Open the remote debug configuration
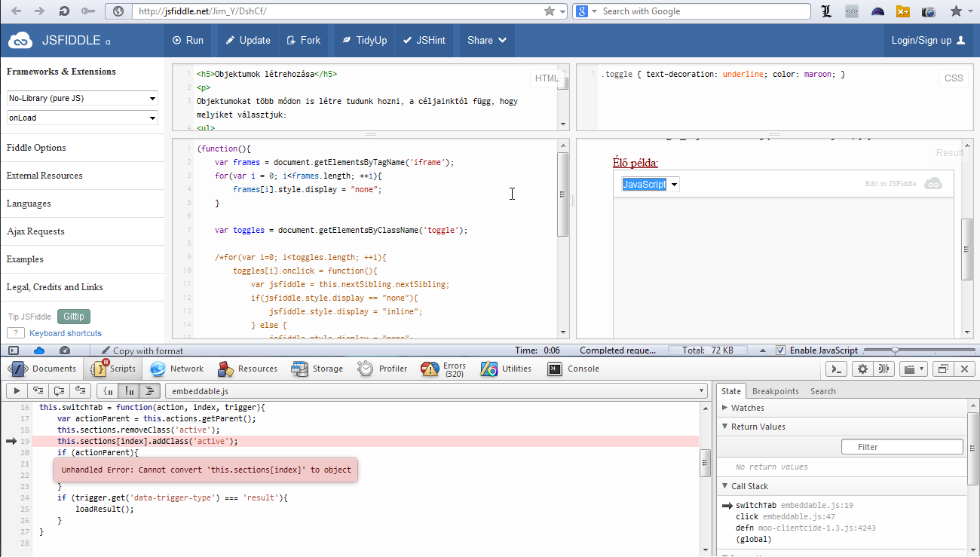The width and height of the screenshot is (980, 557). click(x=884, y=369)
